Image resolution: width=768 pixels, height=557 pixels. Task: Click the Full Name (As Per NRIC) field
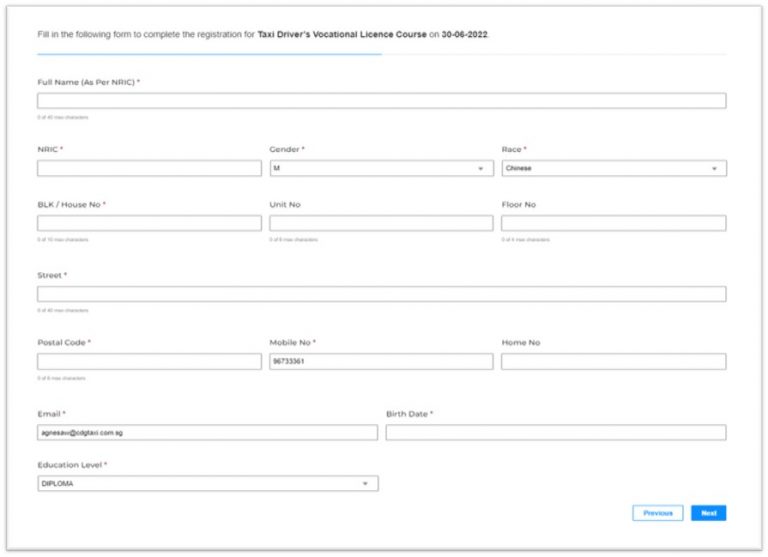click(381, 101)
